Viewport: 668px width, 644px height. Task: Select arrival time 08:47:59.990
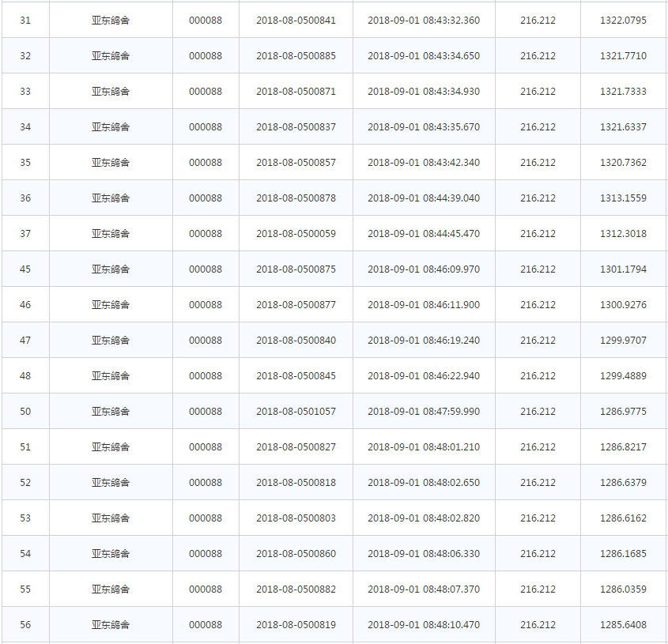[x=451, y=412]
